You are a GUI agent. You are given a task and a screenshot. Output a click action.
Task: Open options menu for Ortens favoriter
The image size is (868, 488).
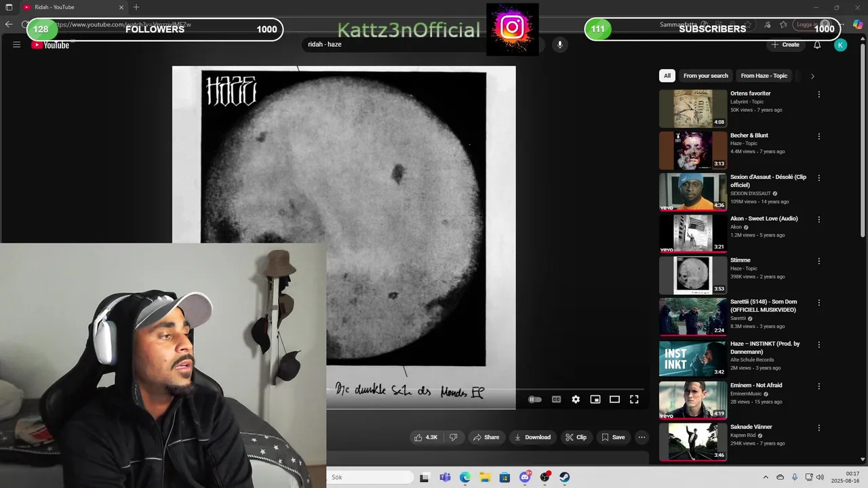pos(818,94)
